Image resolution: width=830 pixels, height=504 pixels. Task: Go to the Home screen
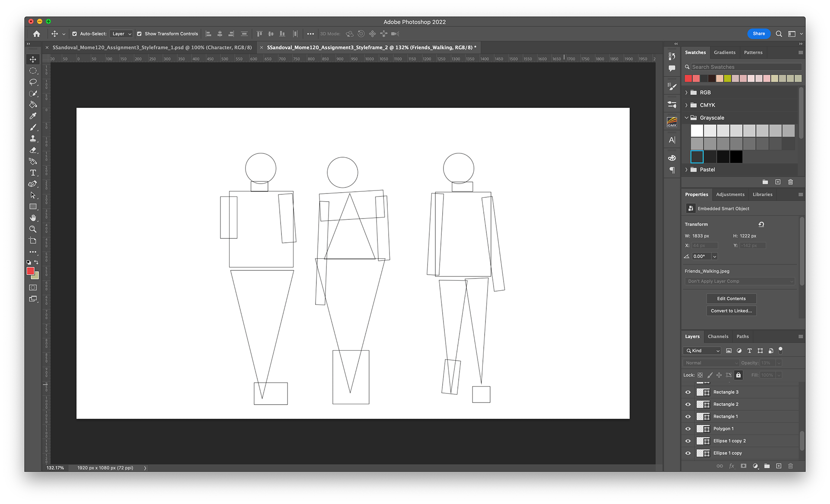click(x=36, y=34)
